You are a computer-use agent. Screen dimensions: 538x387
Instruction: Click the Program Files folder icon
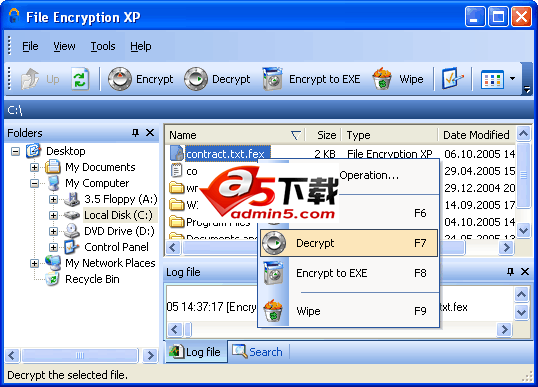(177, 222)
